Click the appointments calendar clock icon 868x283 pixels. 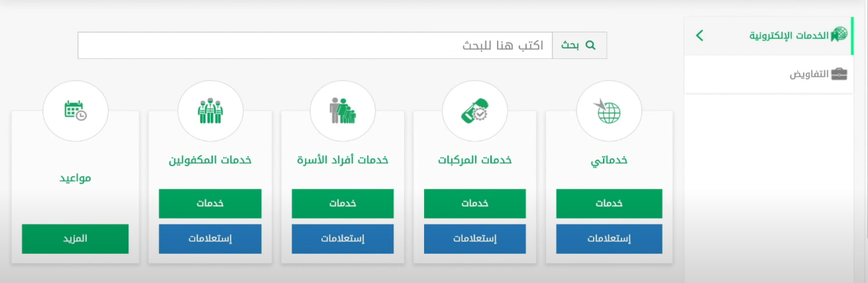point(76,110)
